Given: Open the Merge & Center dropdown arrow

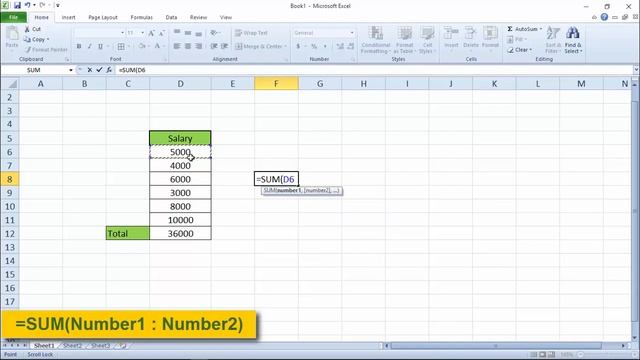Looking at the screenshot, I should pyautogui.click(x=285, y=47).
